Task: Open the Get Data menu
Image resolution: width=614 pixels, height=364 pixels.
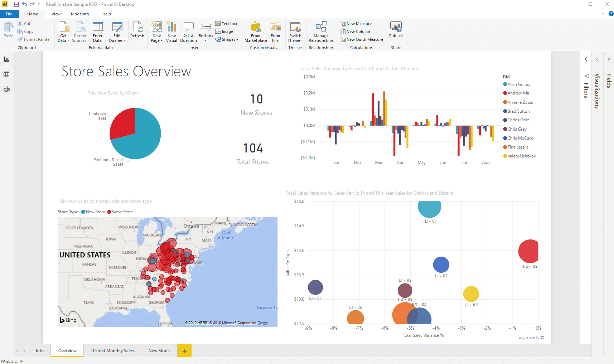Action: [63, 31]
